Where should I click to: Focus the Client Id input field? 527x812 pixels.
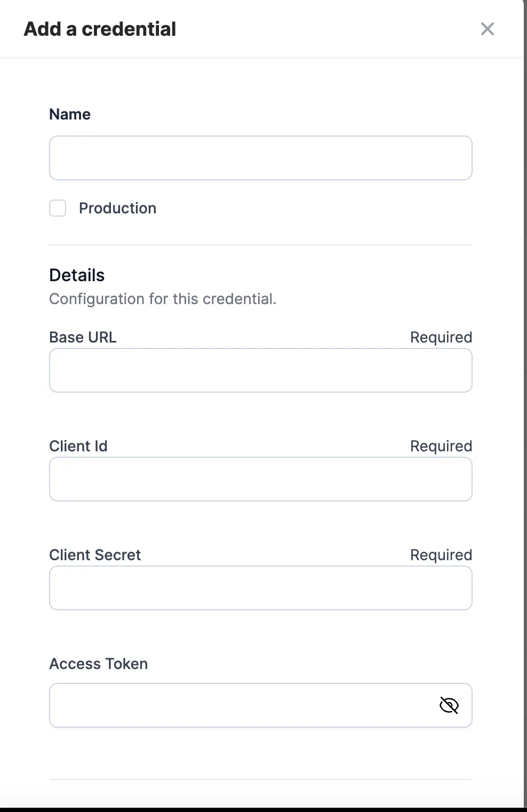(261, 479)
